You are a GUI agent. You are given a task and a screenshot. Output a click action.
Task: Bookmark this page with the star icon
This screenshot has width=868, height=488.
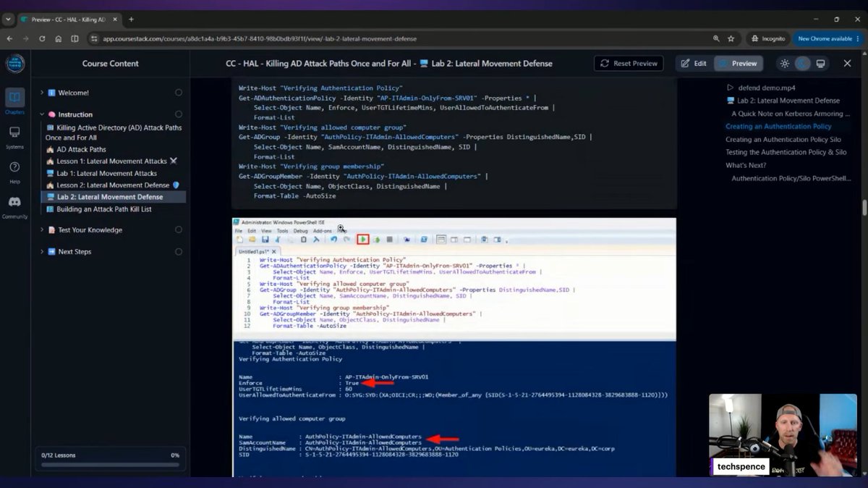point(731,38)
